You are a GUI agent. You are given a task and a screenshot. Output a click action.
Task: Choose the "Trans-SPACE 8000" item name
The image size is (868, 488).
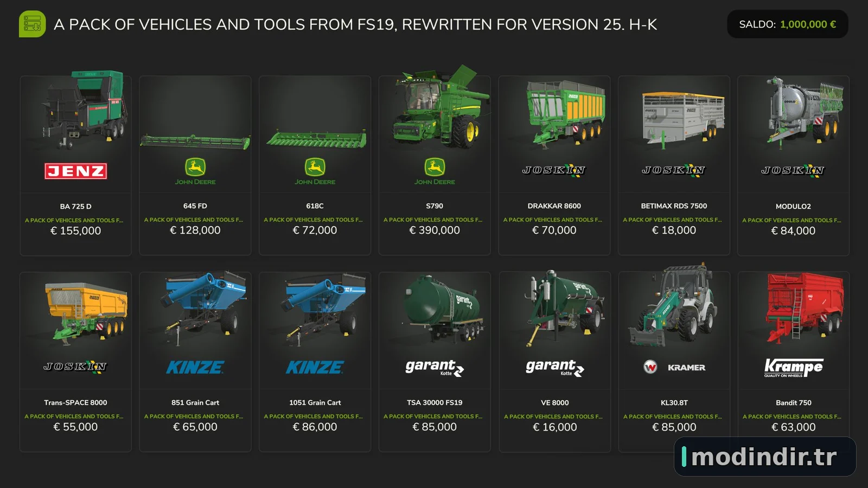[x=75, y=402]
